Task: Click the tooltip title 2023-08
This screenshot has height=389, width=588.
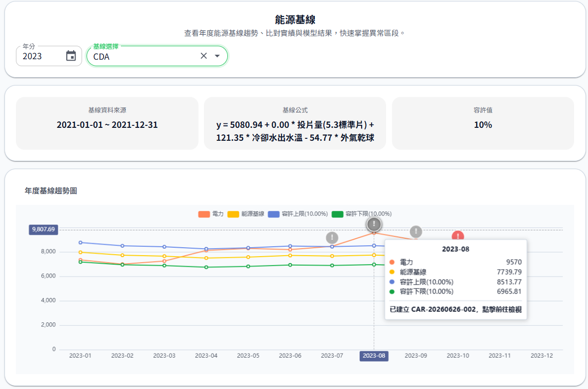Action: click(x=456, y=249)
